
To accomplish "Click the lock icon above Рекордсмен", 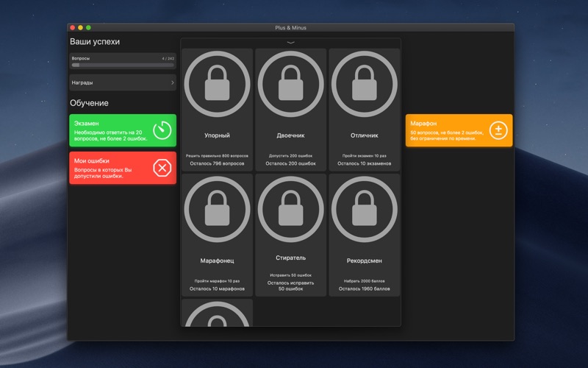I will pyautogui.click(x=364, y=209).
